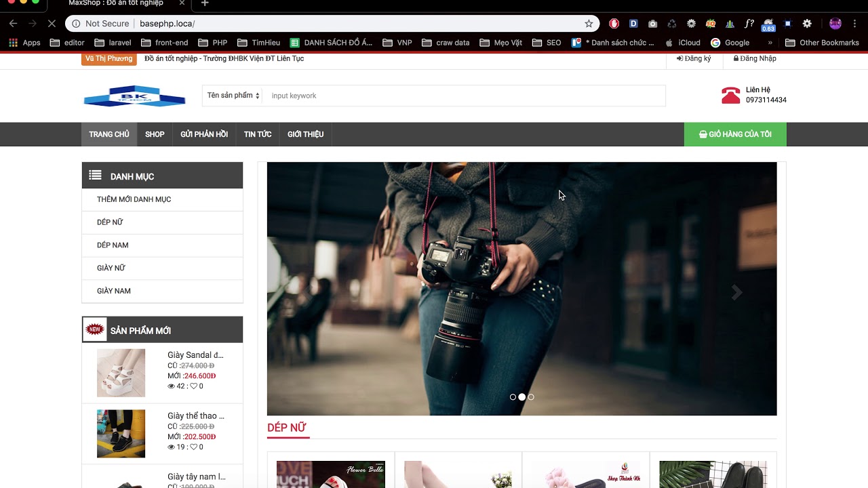
Task: Go back using browser back arrow
Action: click(13, 24)
